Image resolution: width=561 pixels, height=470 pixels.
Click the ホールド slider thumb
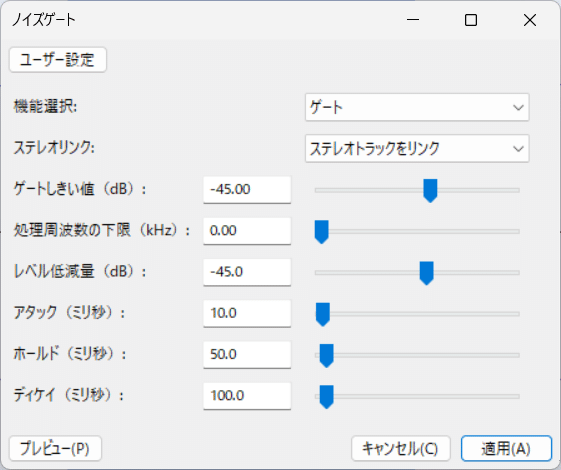326,356
